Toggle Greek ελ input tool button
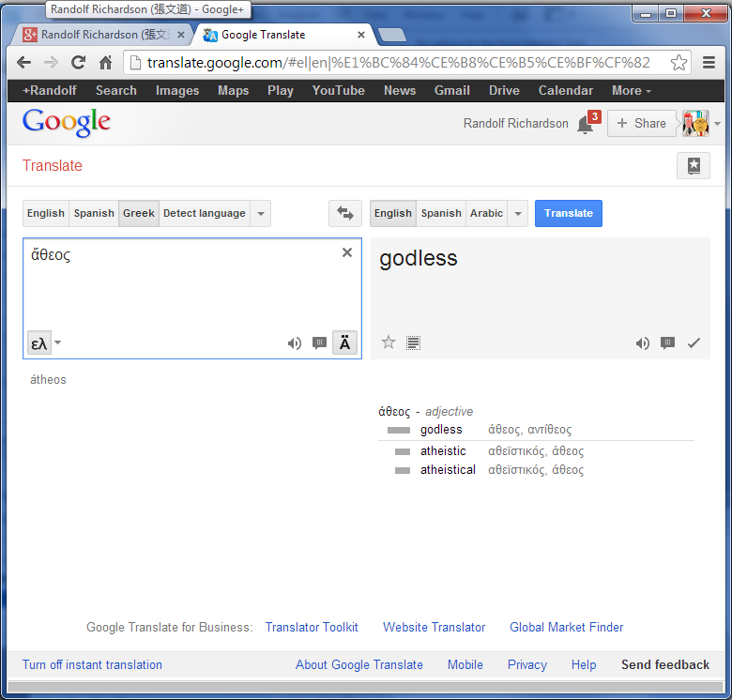 (x=39, y=343)
